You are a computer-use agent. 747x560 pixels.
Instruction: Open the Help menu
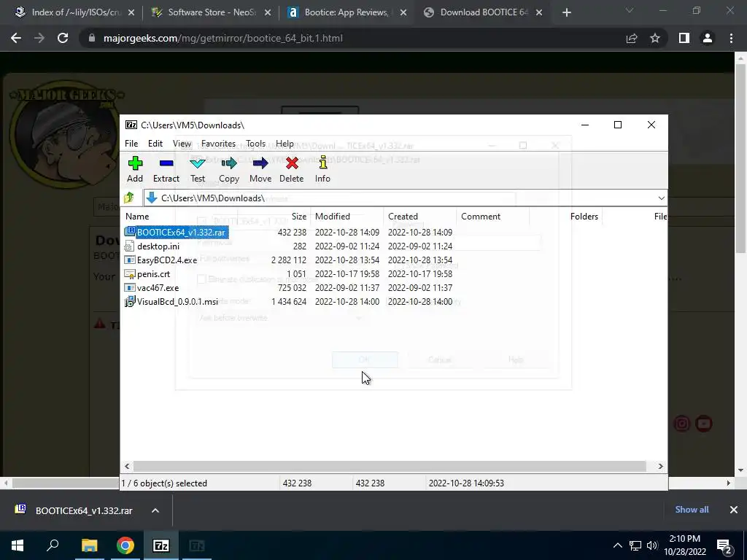(285, 144)
